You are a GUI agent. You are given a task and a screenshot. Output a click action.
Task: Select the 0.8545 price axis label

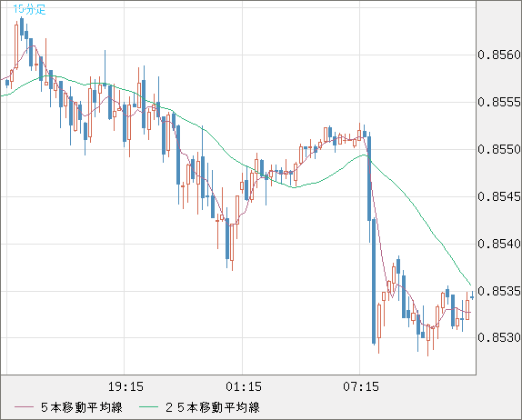499,196
